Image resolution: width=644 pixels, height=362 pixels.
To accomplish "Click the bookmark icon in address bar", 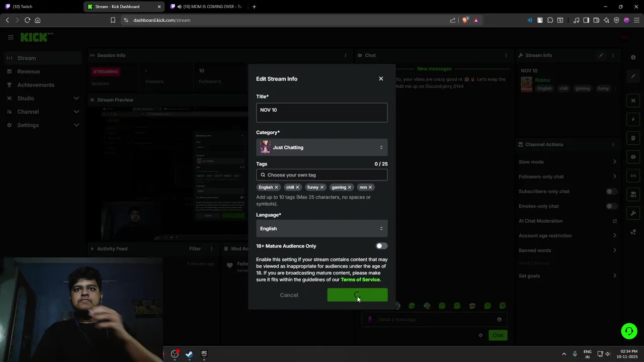I will (x=113, y=20).
